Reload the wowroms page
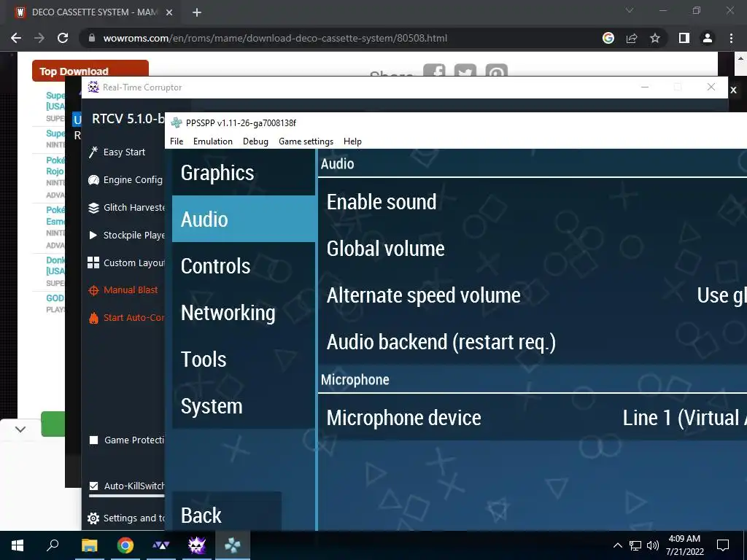 click(63, 38)
